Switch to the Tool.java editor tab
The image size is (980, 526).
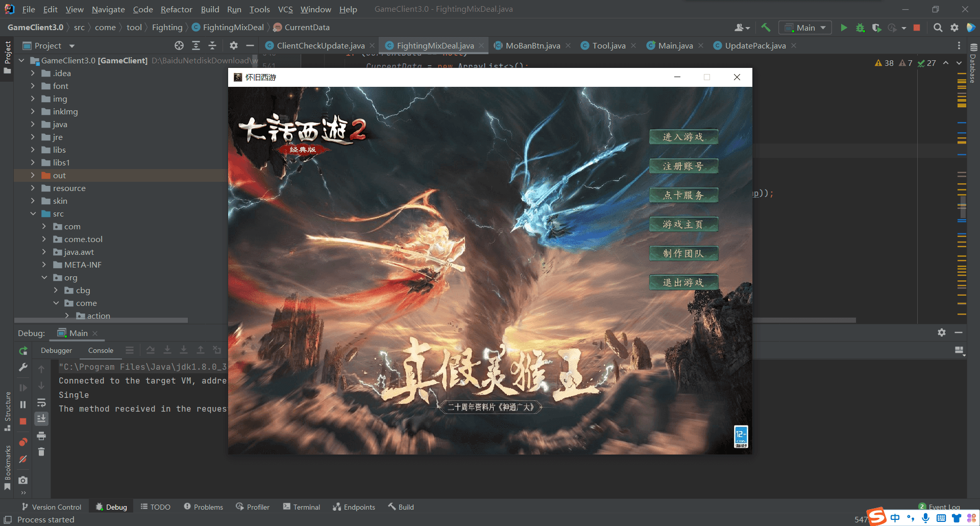tap(608, 45)
